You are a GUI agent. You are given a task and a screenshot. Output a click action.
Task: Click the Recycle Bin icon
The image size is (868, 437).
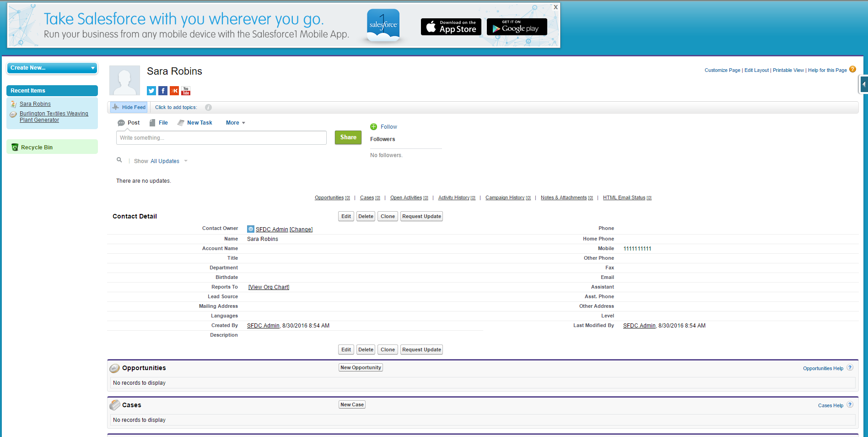[15, 147]
